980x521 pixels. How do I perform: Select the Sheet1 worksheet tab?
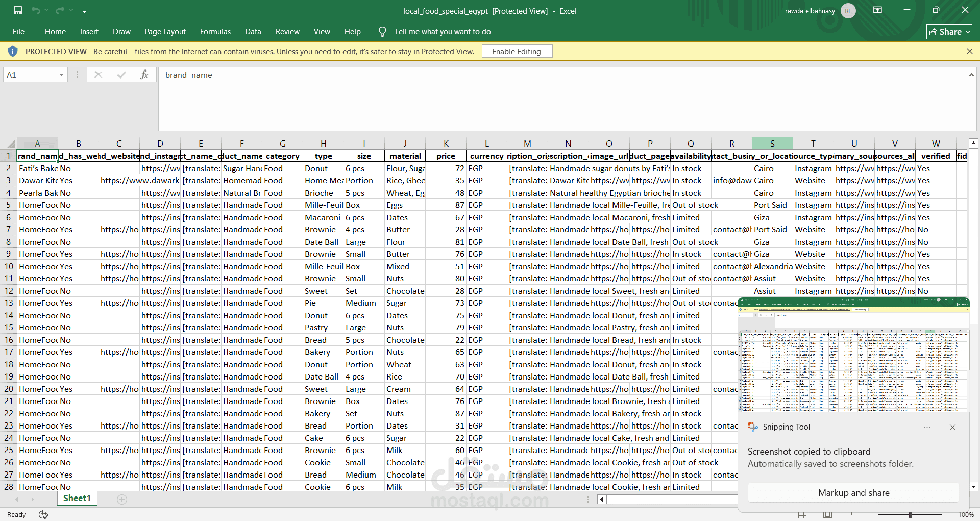pyautogui.click(x=77, y=498)
